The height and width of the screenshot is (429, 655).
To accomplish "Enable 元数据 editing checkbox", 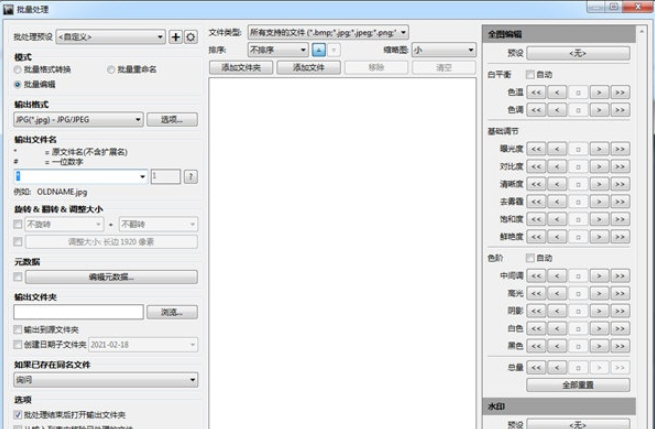I will point(18,277).
